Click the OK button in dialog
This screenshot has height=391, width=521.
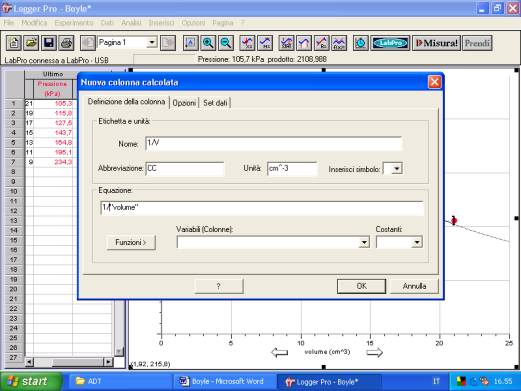pyautogui.click(x=361, y=286)
